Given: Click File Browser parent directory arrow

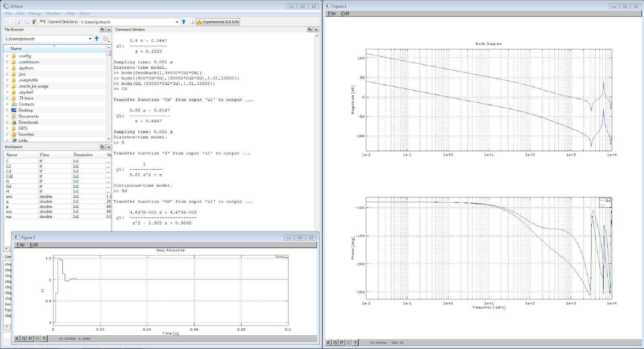Looking at the screenshot, I should [97, 39].
